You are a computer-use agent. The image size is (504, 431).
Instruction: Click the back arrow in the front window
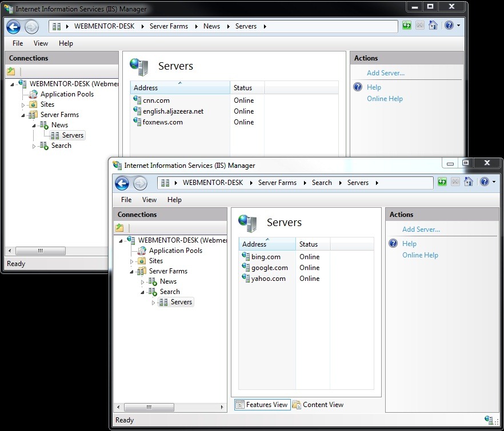122,183
